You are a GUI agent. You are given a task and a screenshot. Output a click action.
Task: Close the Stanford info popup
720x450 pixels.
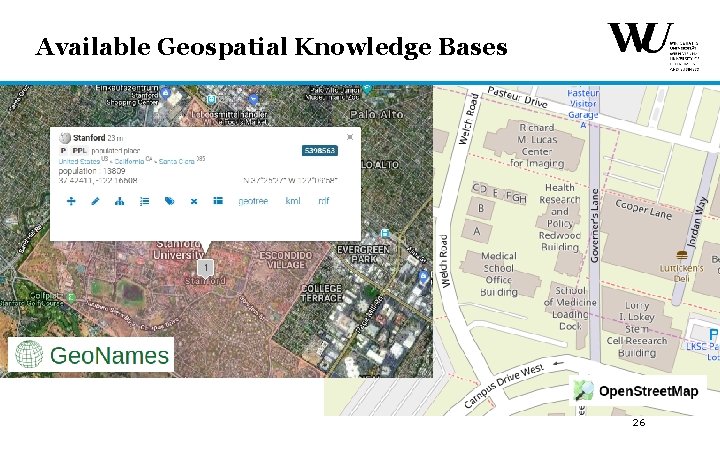(x=350, y=137)
